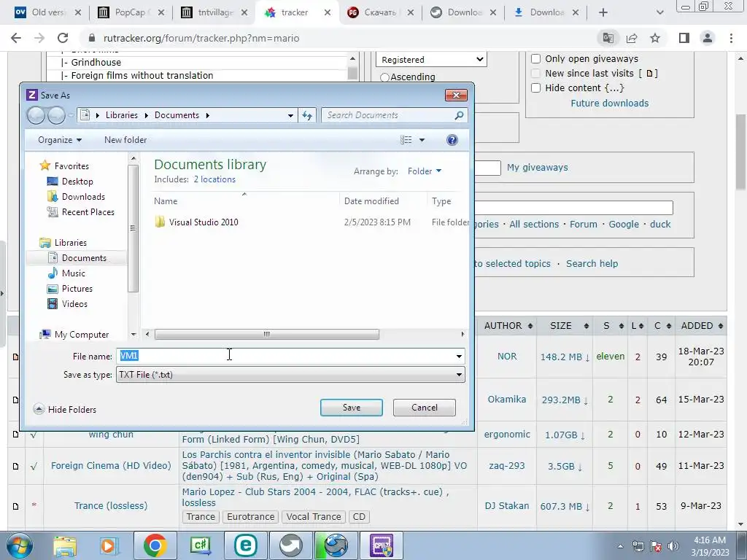
Task: Open a new Chrome tab
Action: pyautogui.click(x=603, y=12)
